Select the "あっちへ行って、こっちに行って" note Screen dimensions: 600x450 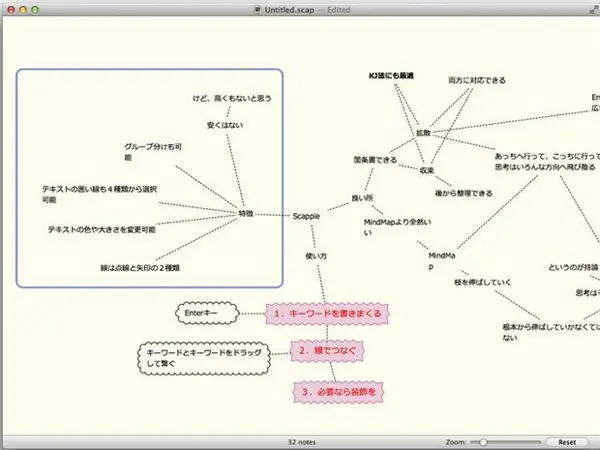(547, 161)
